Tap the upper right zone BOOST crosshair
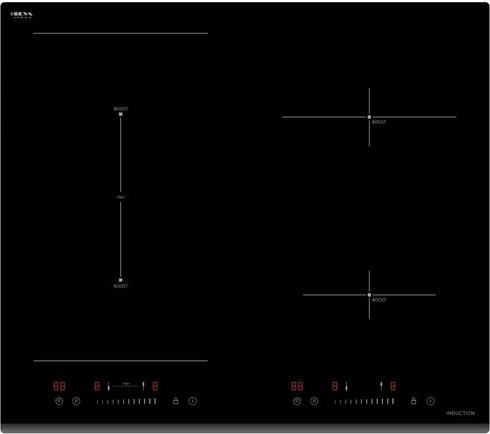This screenshot has width=490, height=434. (369, 117)
